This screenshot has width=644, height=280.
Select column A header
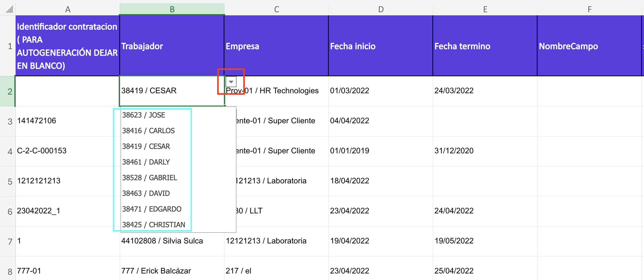[68, 9]
